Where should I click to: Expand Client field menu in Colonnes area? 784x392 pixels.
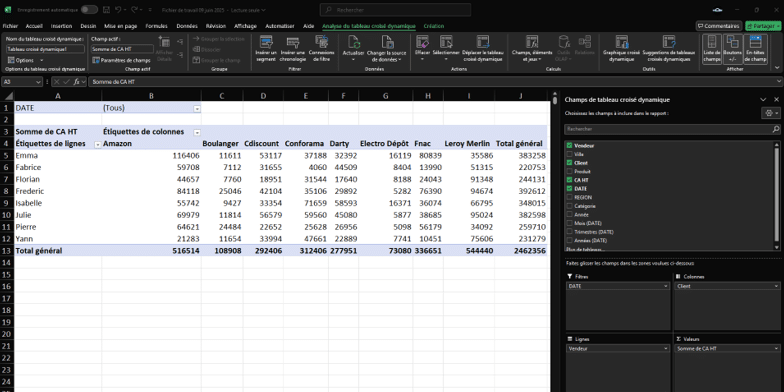776,286
